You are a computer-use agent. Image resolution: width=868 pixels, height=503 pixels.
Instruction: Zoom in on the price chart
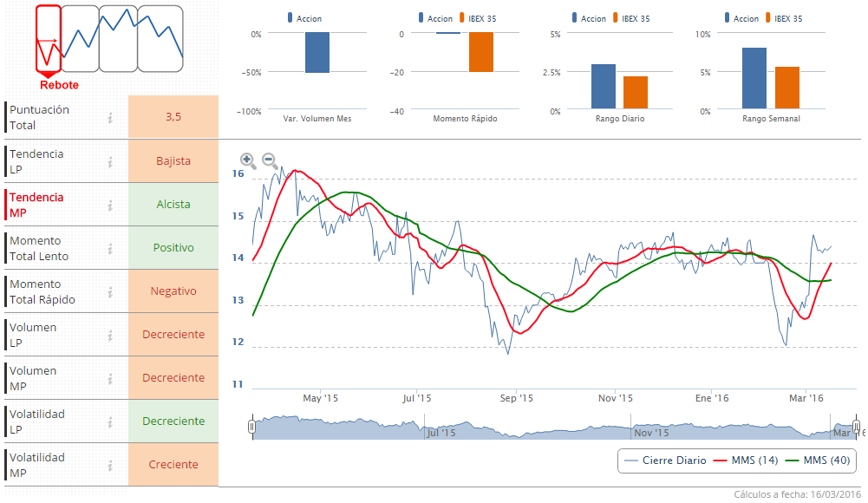[x=248, y=160]
